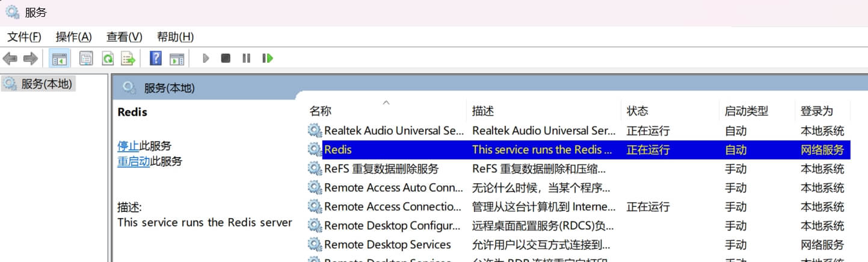Viewport: 868px width, 262px height.
Task: Click the Start service play icon
Action: coord(206,58)
